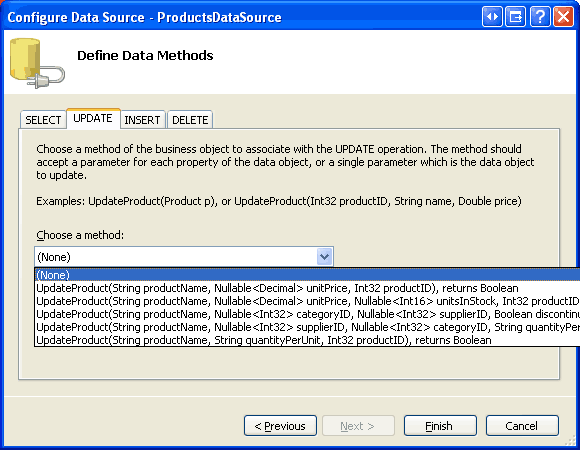Collapse the Choose a method dropdown arrow
Image resolution: width=580 pixels, height=450 pixels.
324,256
